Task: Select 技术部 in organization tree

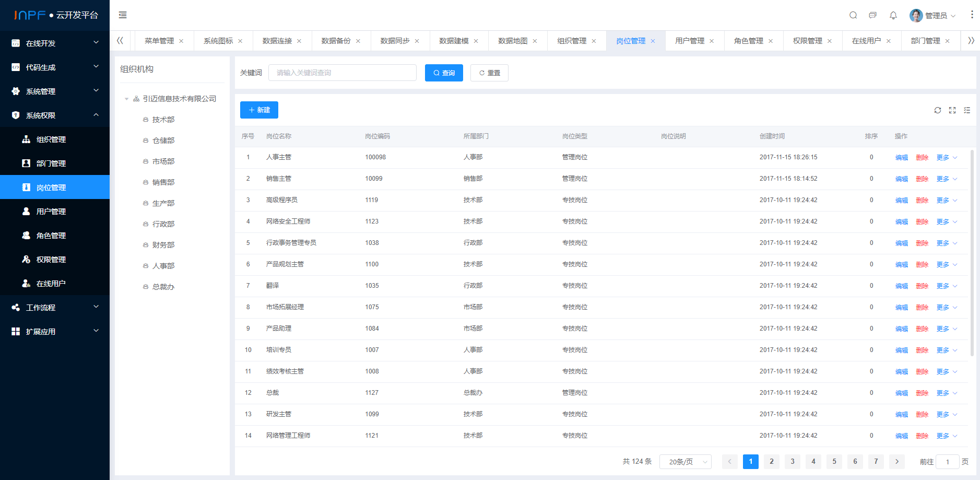Action: click(x=163, y=120)
